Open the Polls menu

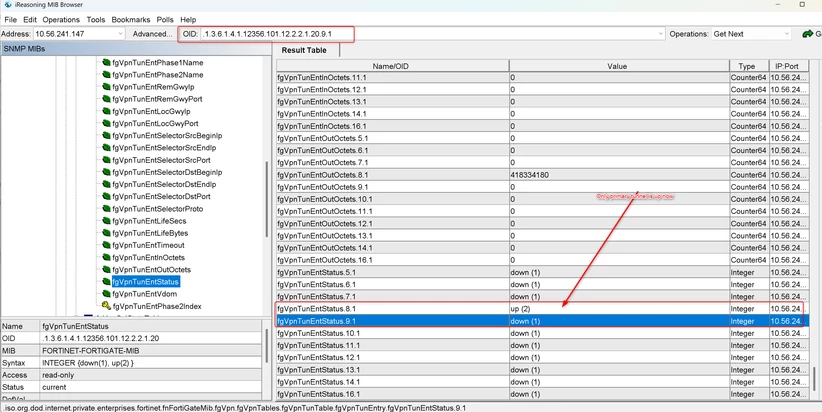pos(165,20)
